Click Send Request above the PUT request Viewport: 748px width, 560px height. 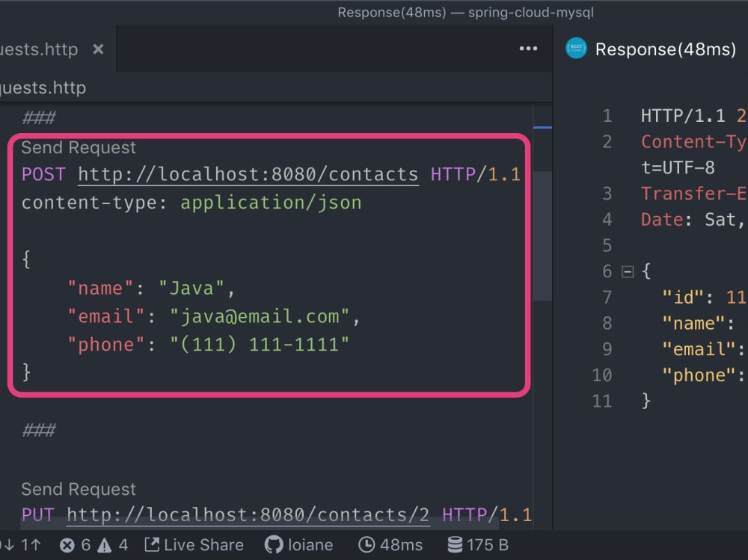point(79,490)
